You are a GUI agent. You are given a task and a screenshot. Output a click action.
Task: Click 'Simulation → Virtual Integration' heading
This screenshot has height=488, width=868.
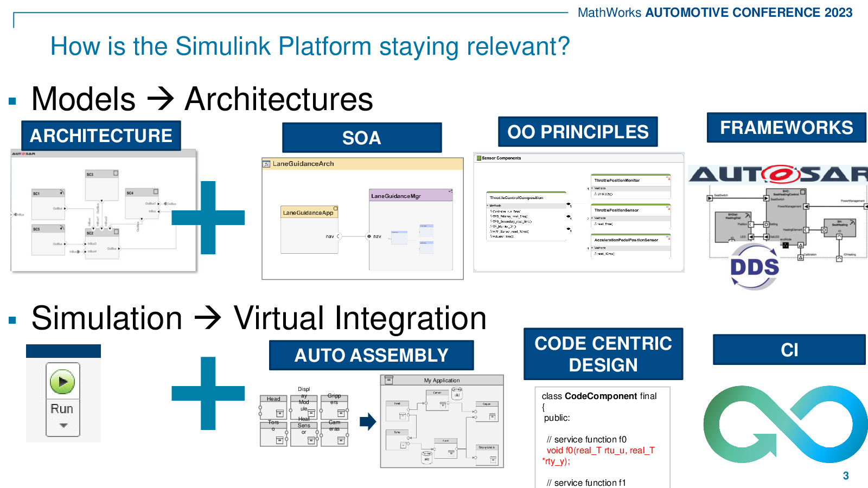point(259,318)
